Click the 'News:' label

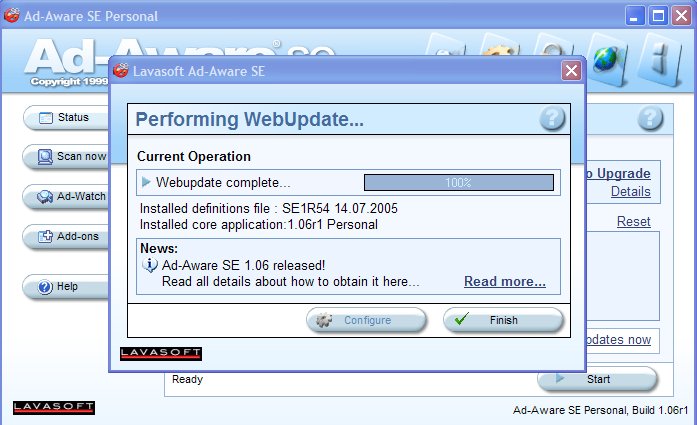(159, 248)
